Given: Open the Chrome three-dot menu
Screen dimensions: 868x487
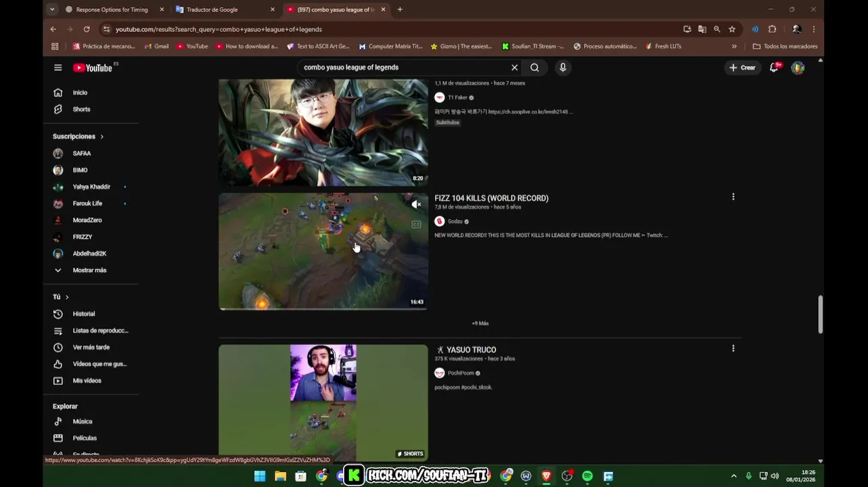Looking at the screenshot, I should click(814, 29).
